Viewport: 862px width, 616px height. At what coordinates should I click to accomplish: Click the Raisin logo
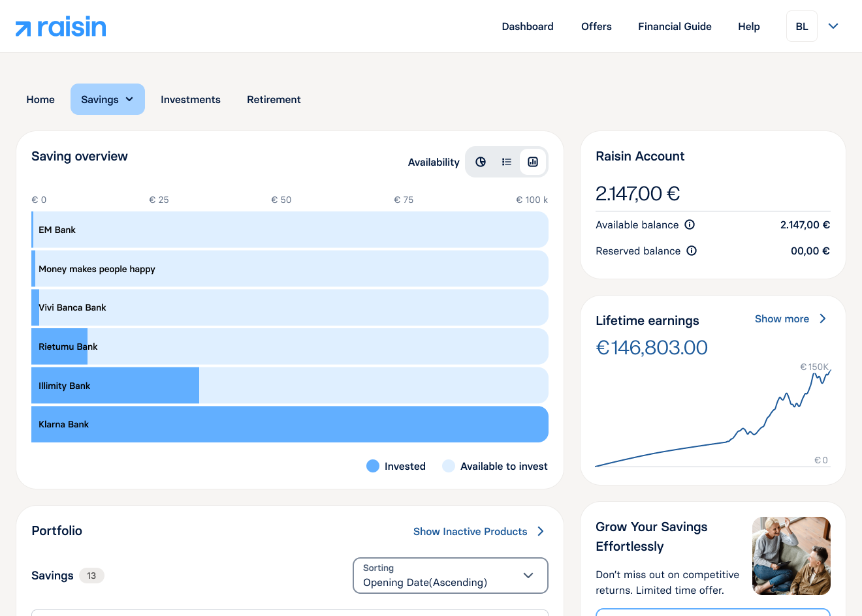61,27
